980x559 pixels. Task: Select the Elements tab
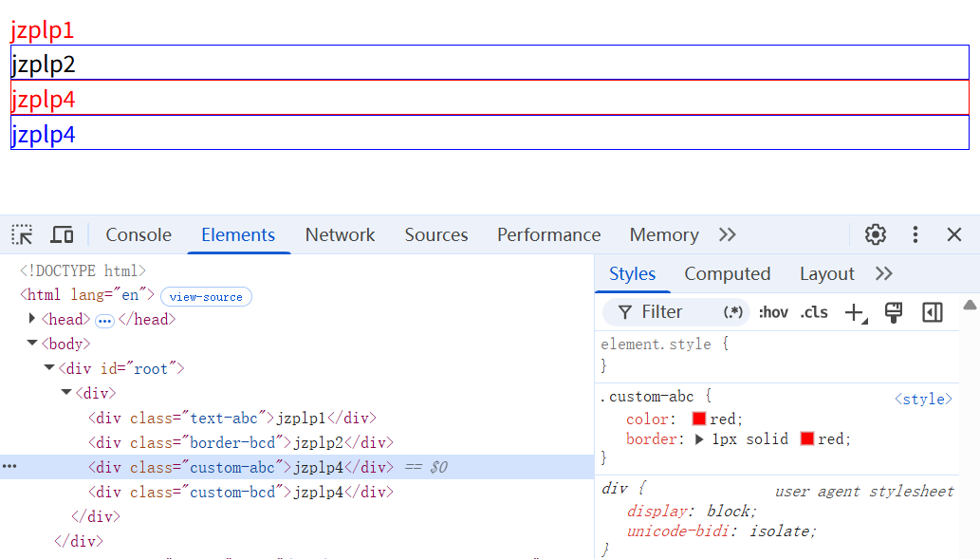238,234
